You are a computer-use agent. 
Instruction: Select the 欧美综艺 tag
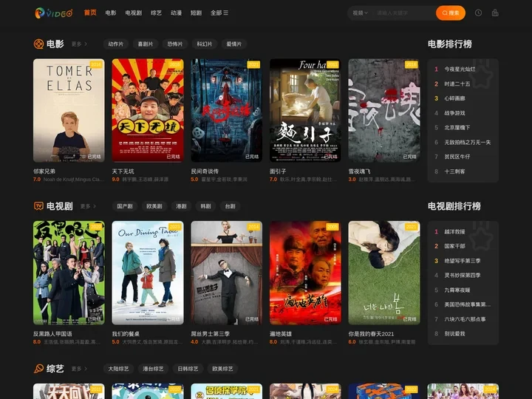pos(222,369)
